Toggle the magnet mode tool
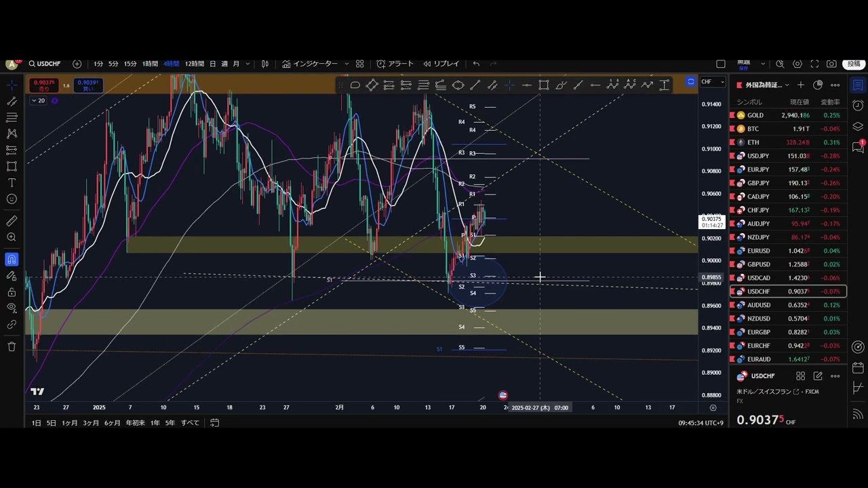Viewport: 868px width, 488px height. pyautogui.click(x=12, y=260)
